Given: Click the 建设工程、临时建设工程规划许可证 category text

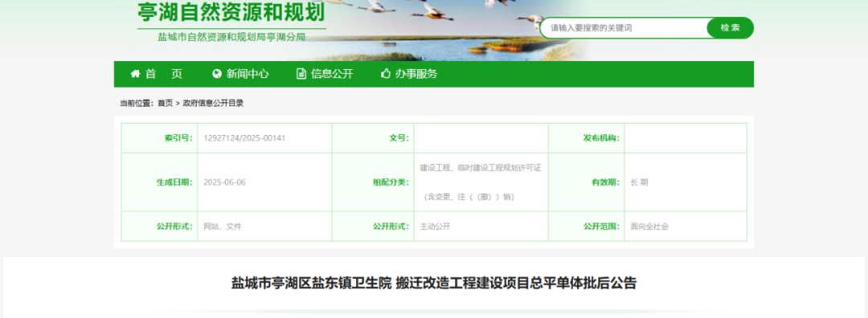Looking at the screenshot, I should pyautogui.click(x=481, y=168).
